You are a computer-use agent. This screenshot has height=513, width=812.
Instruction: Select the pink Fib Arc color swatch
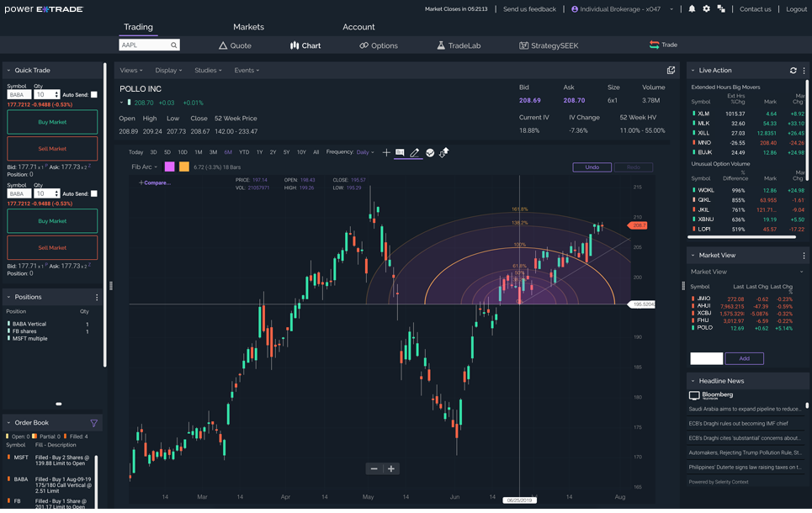pos(169,167)
